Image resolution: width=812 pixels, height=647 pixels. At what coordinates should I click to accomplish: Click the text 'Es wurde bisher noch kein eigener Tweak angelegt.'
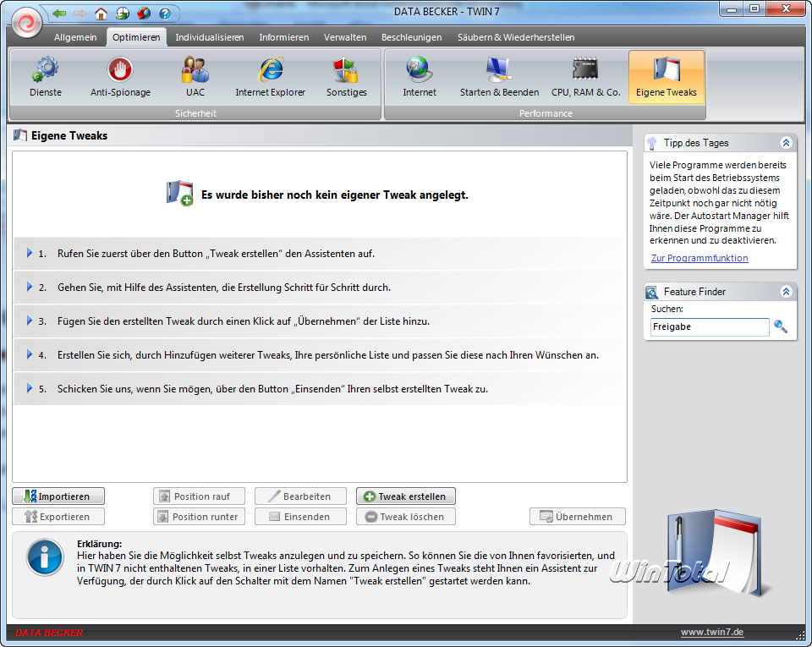335,195
